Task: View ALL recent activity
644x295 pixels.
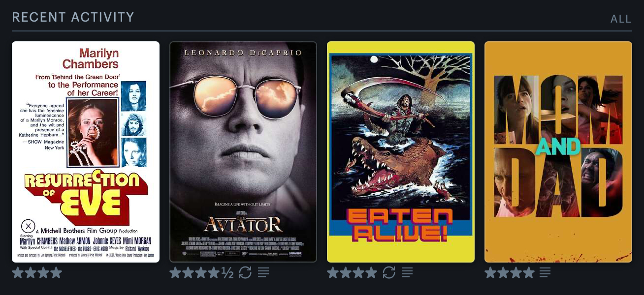Action: [621, 19]
